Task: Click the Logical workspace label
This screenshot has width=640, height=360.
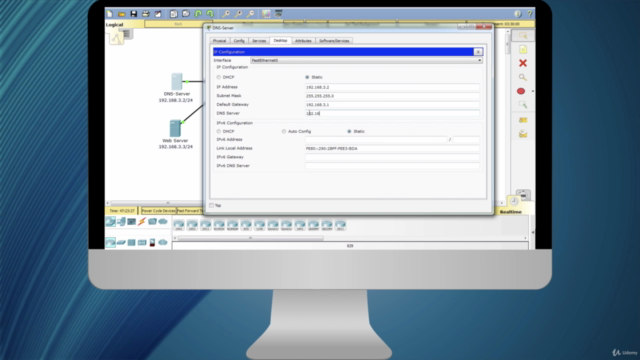Action: coord(114,24)
